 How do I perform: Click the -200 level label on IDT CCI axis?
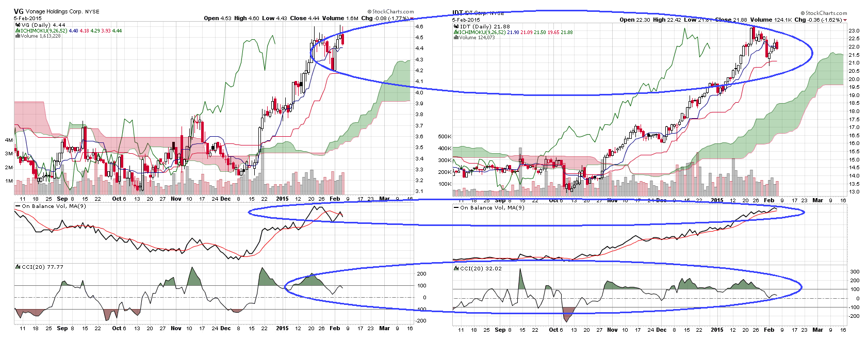[854, 316]
